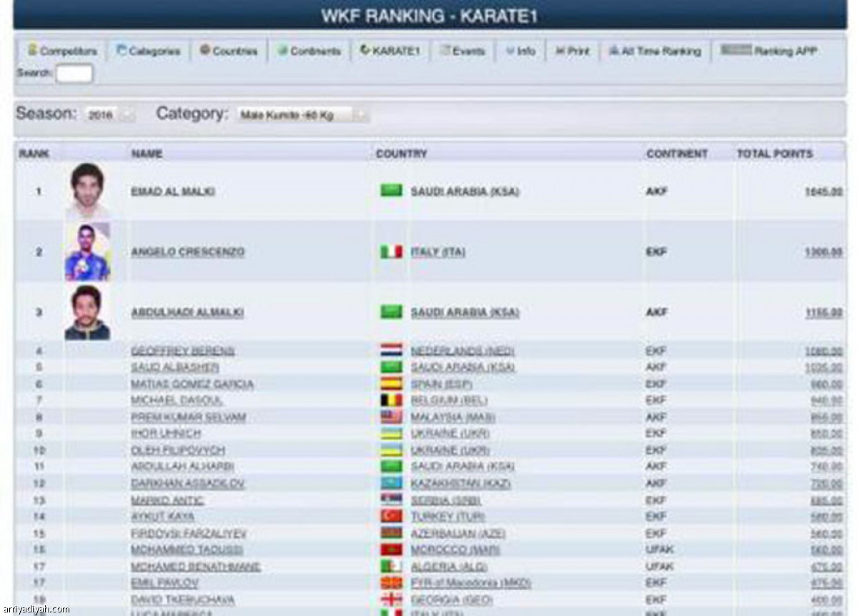Open Angelo Crescenzo's profile link

tap(188, 252)
